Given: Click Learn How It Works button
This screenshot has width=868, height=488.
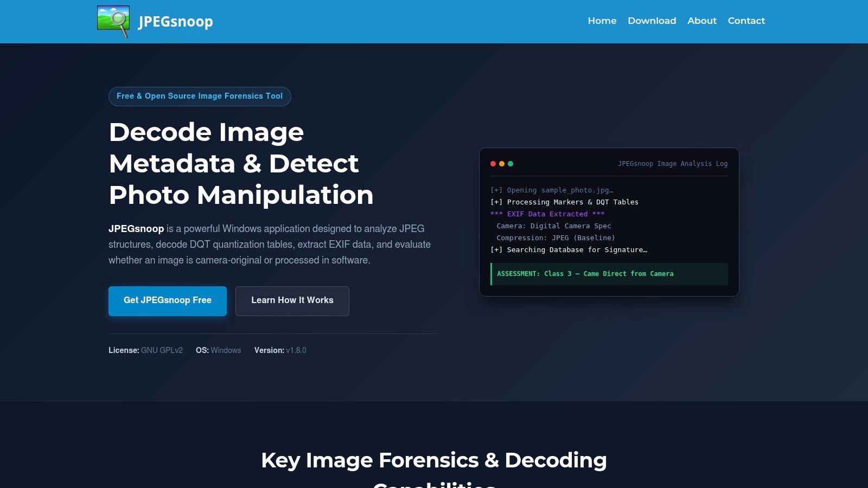Looking at the screenshot, I should point(292,301).
